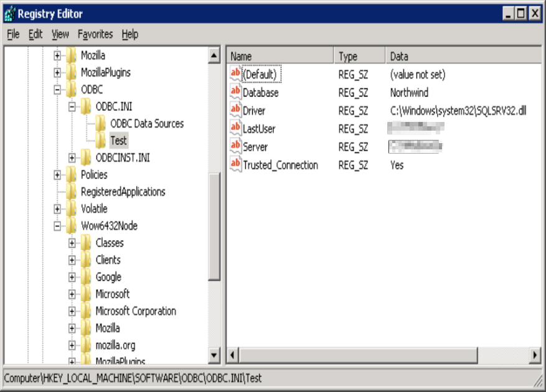Select the ODBC Data Sources key
The image size is (546, 392).
(x=147, y=124)
